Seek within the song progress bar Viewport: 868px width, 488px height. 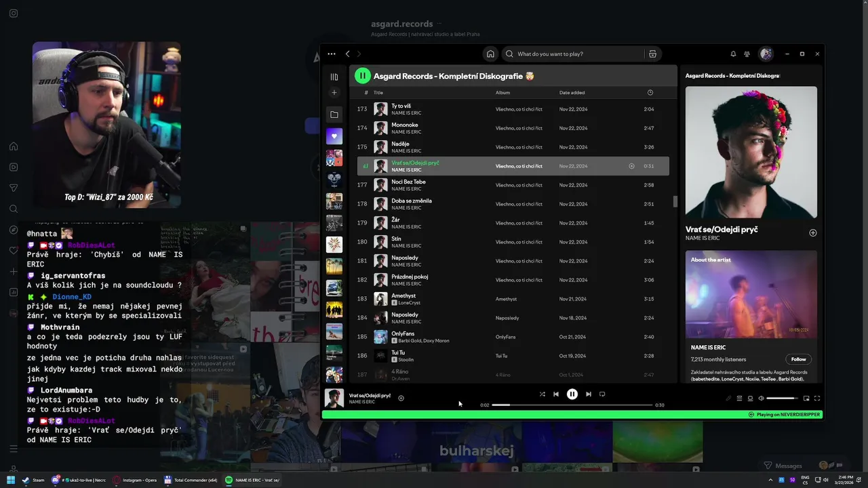(572, 405)
